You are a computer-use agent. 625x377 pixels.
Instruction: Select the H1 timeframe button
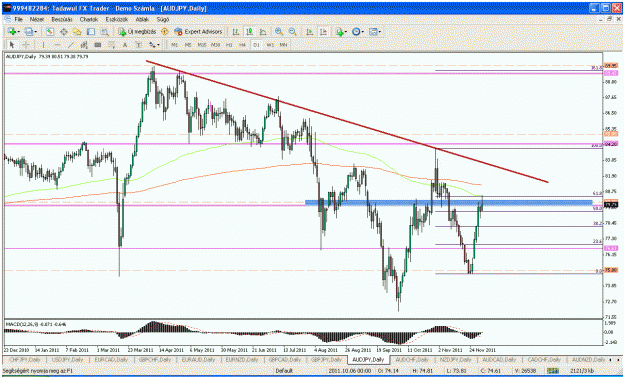click(x=229, y=45)
